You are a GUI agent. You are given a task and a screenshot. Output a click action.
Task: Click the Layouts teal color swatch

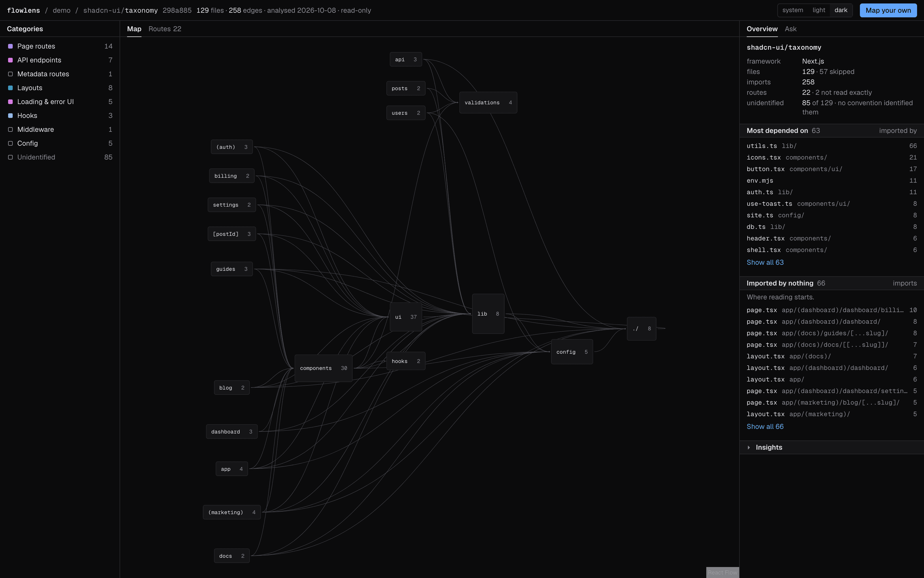10,88
